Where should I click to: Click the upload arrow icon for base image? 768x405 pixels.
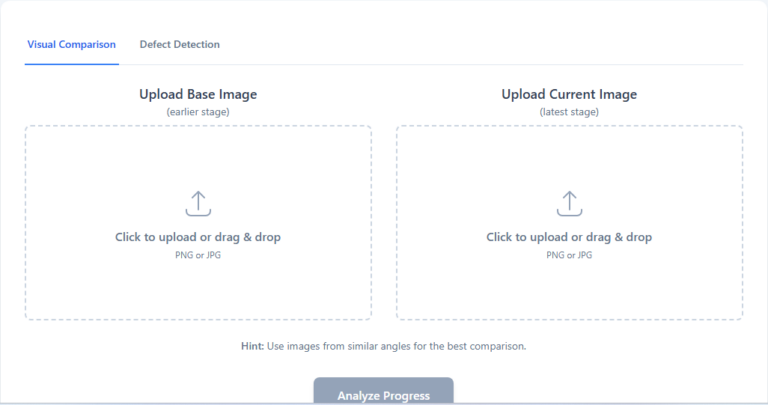(x=198, y=204)
